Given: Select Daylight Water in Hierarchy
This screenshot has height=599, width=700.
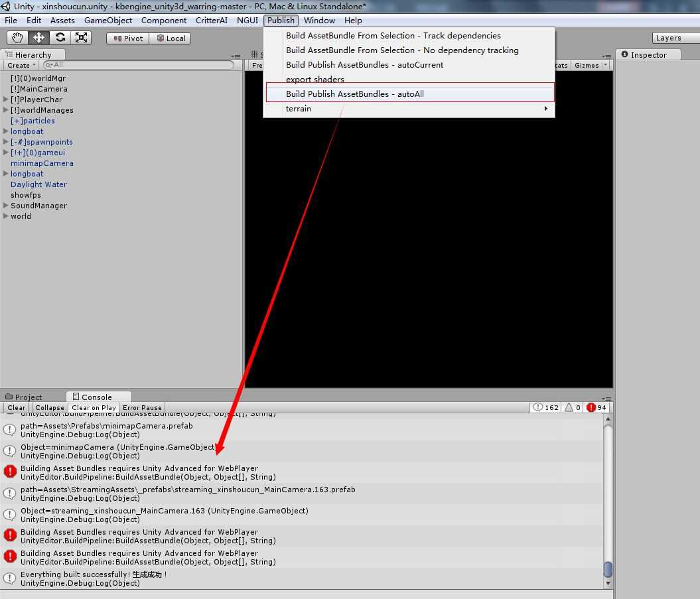Looking at the screenshot, I should coord(39,184).
